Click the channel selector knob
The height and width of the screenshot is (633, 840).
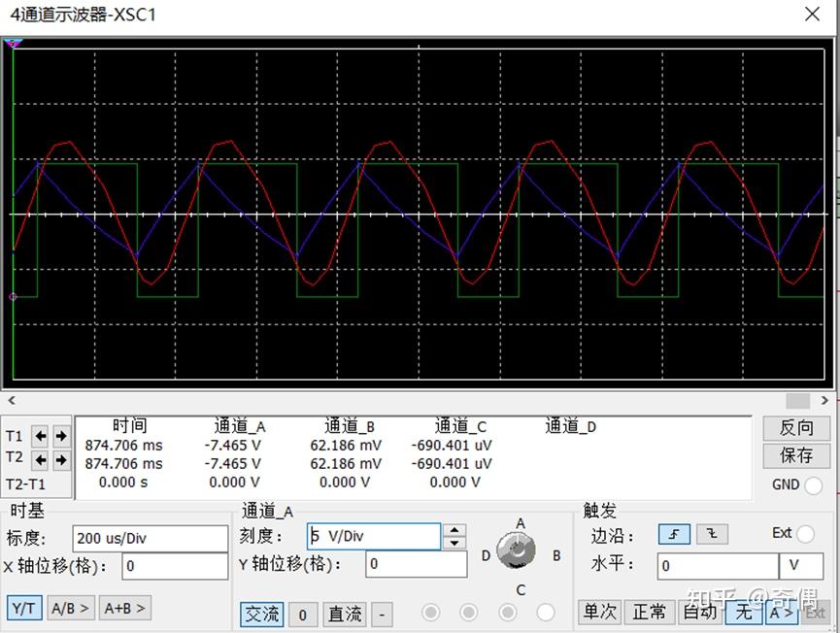click(x=517, y=550)
